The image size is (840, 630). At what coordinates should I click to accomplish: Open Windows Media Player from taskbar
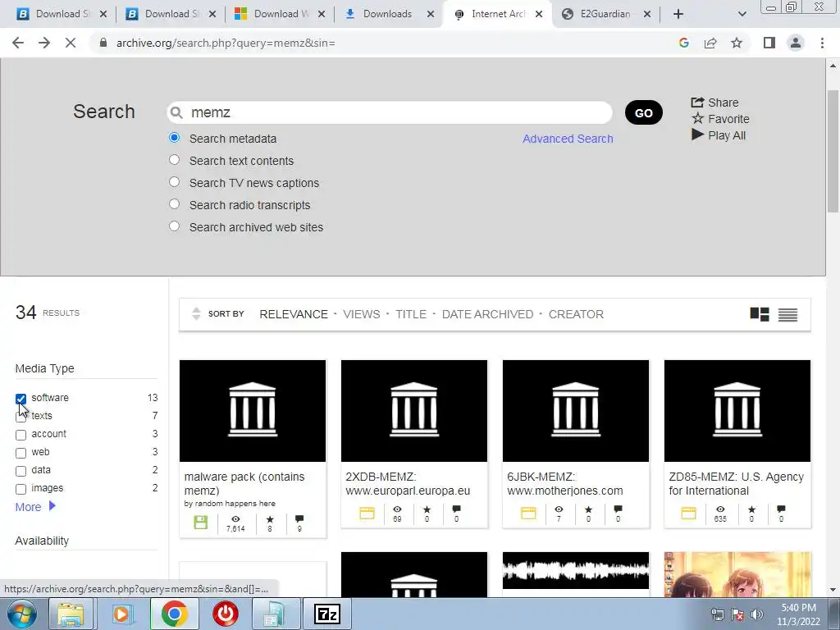click(x=121, y=614)
